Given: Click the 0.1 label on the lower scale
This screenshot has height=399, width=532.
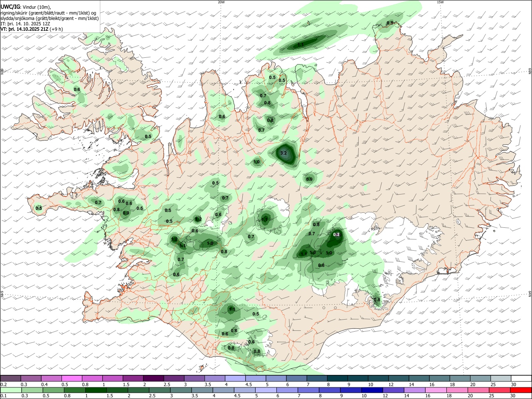Looking at the screenshot, I should pos(3,396).
